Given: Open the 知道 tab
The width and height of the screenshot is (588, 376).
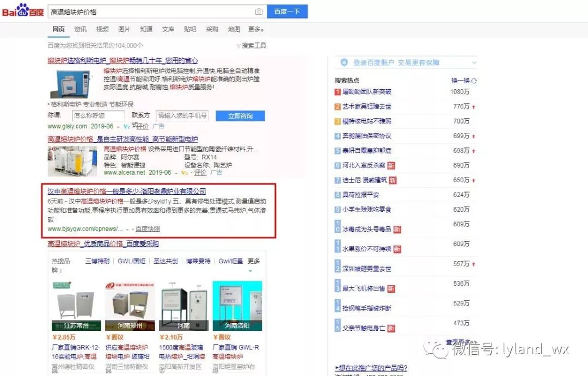Looking at the screenshot, I should (146, 29).
